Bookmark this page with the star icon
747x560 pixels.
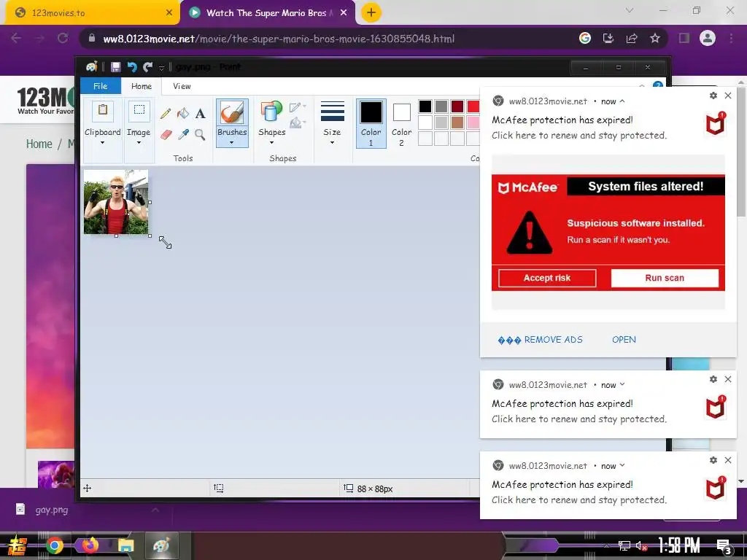(655, 38)
